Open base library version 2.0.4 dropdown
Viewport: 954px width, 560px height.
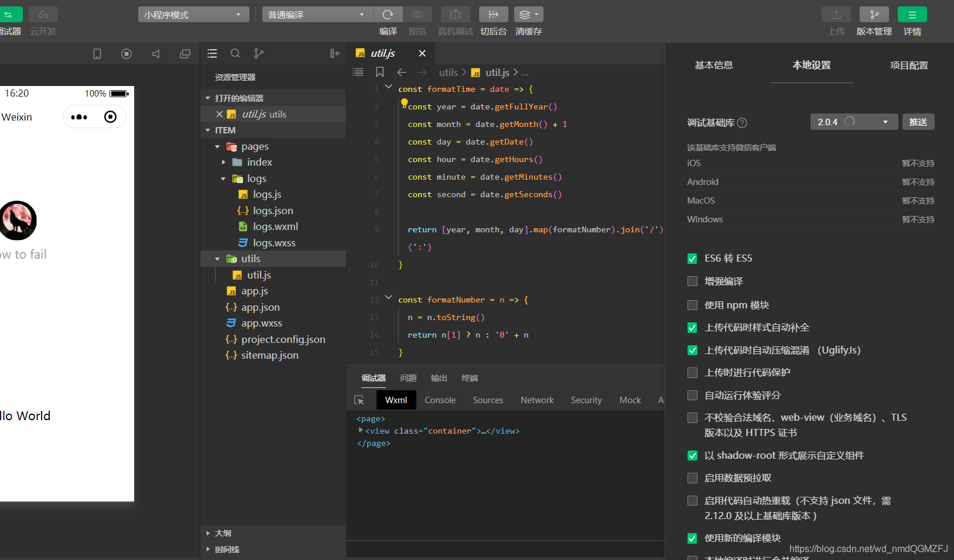click(854, 122)
